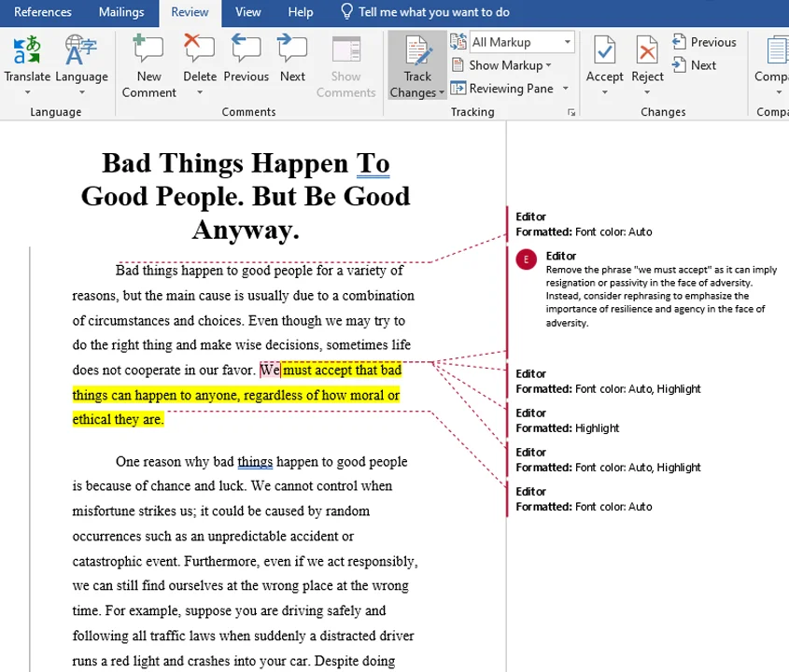Screen dimensions: 789x672
Task: Switch to the Mailings tab
Action: (x=120, y=12)
